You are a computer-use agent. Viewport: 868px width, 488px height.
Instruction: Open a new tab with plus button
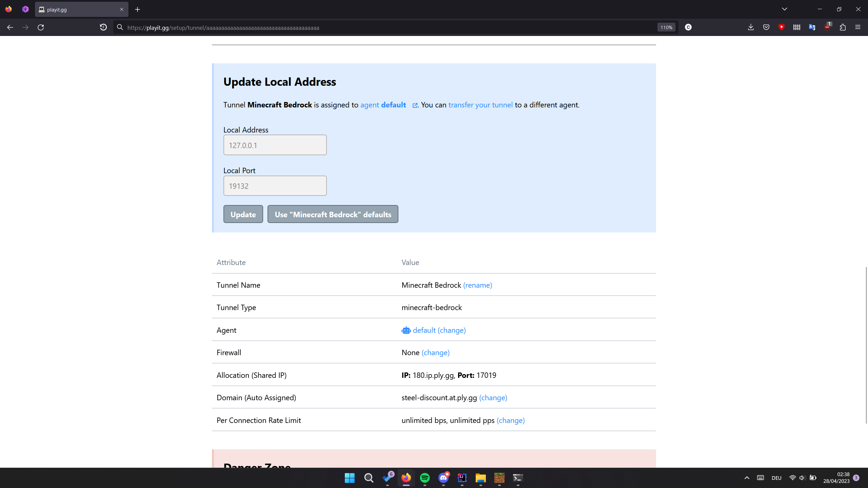click(137, 9)
